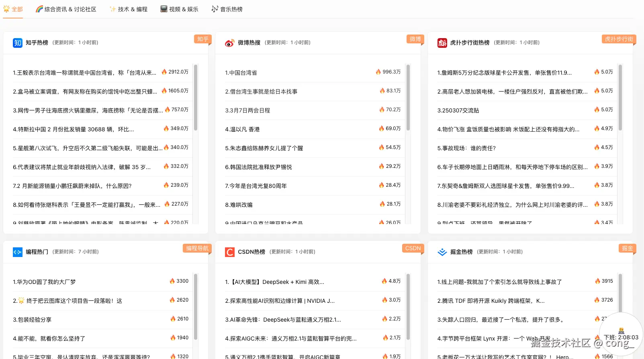Click the Weibo logo icon

pyautogui.click(x=229, y=43)
